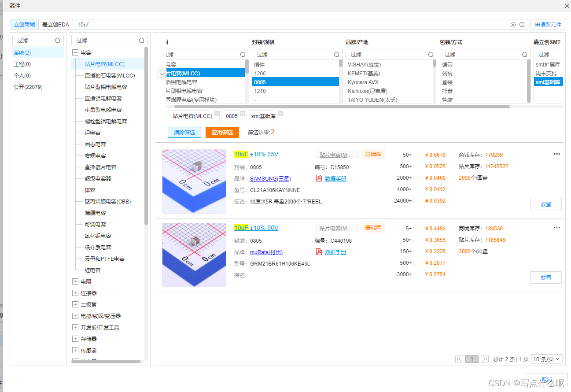Open SAMSUNG capacitor product thumbnail

(194, 181)
